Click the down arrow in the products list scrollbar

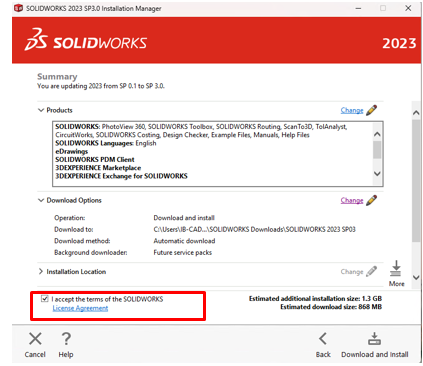[377, 173]
